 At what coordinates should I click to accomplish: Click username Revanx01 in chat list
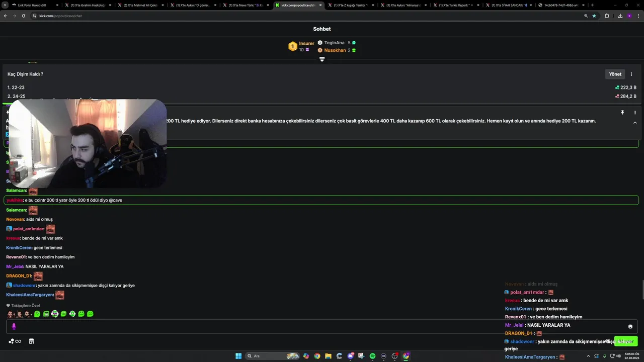(x=16, y=257)
